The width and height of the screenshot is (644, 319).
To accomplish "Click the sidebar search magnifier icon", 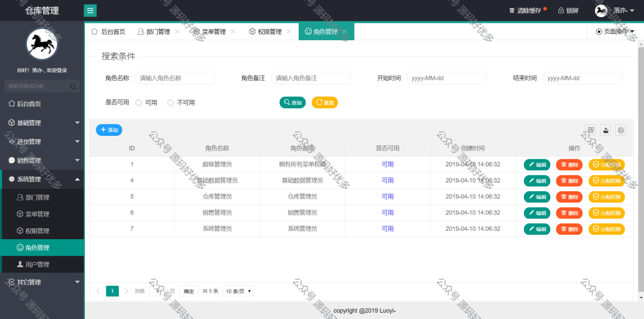I will pos(73,87).
